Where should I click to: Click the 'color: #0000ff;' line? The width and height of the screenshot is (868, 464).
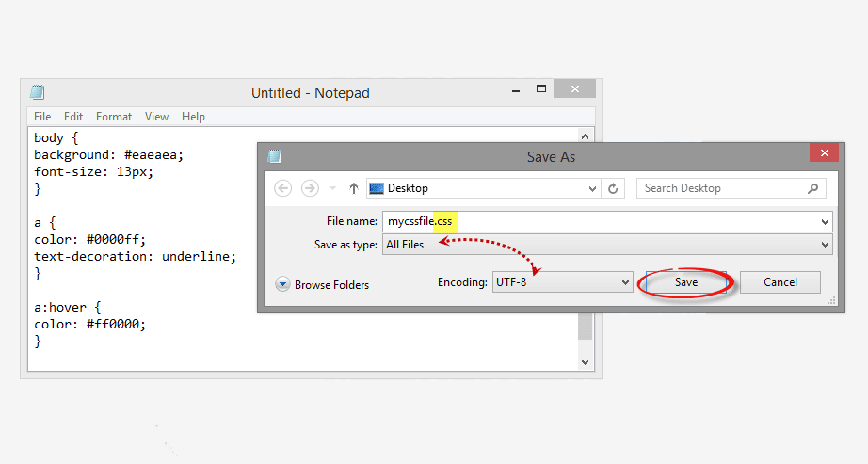(x=89, y=240)
